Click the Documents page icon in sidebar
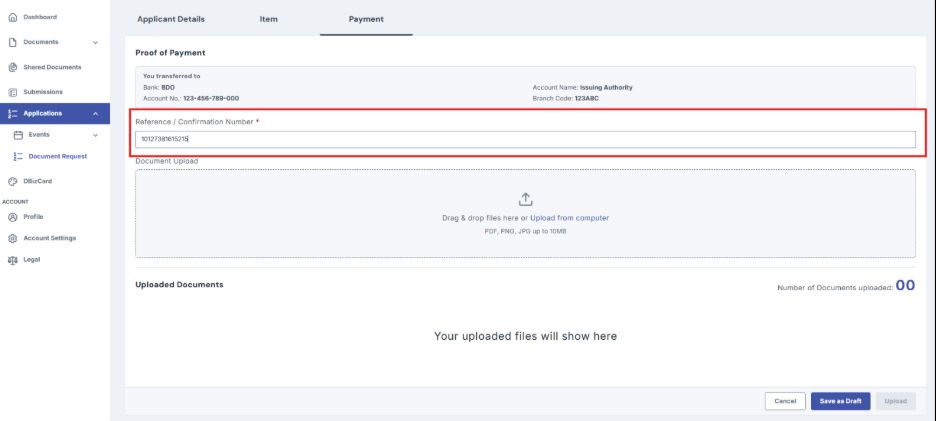Image resolution: width=936 pixels, height=421 pixels. point(13,42)
